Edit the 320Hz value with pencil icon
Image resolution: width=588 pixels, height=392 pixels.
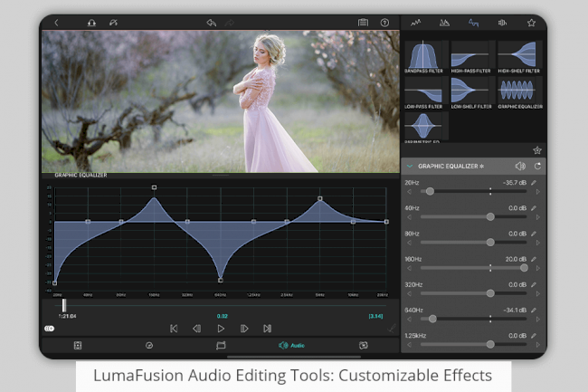coord(534,284)
